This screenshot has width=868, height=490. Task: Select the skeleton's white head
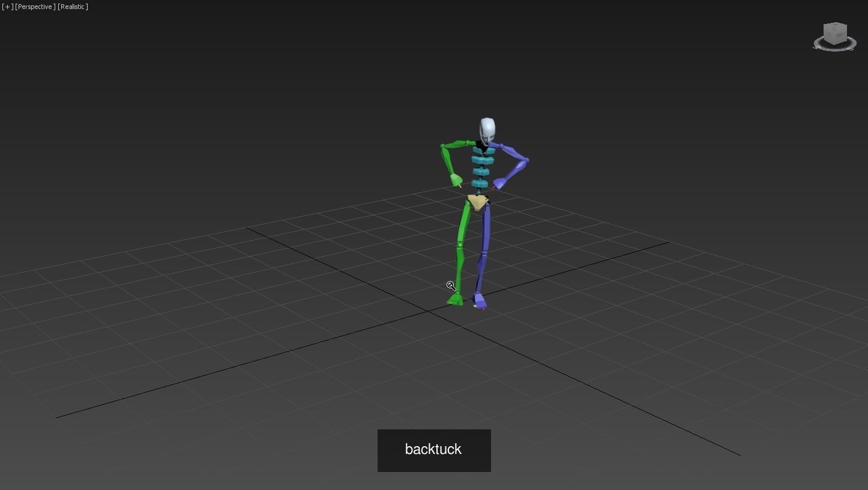pos(487,130)
